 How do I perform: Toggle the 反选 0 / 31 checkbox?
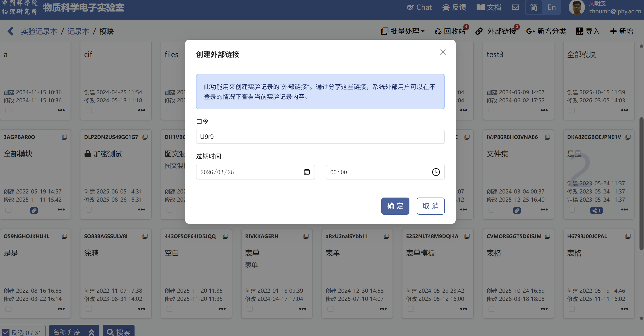click(6, 332)
